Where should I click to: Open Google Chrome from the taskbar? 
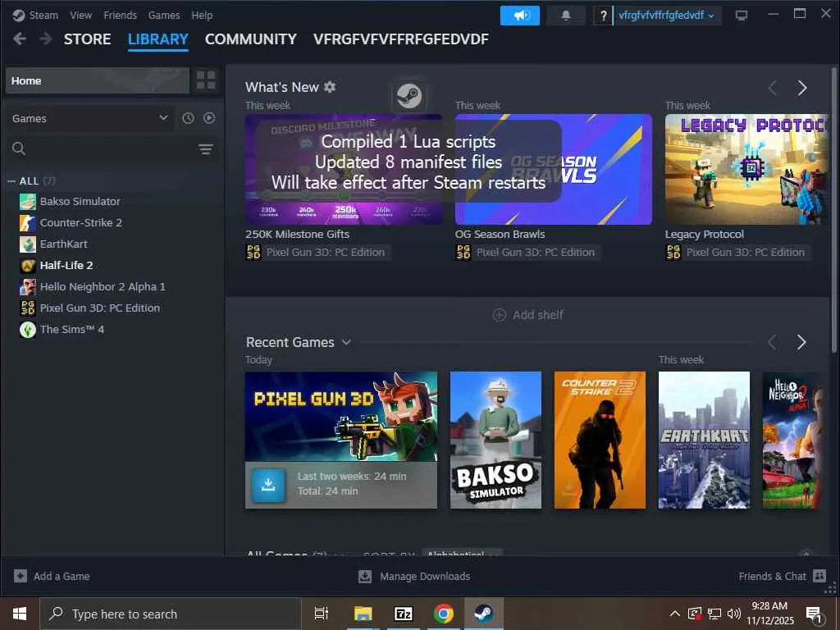(x=444, y=614)
